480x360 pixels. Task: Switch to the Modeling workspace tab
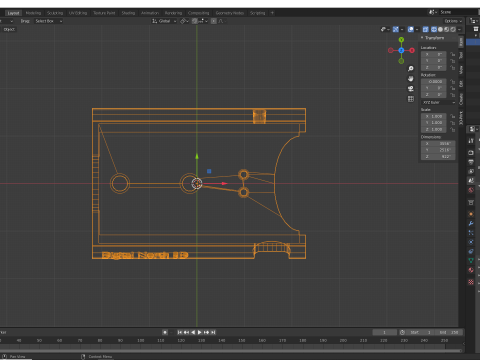(33, 13)
